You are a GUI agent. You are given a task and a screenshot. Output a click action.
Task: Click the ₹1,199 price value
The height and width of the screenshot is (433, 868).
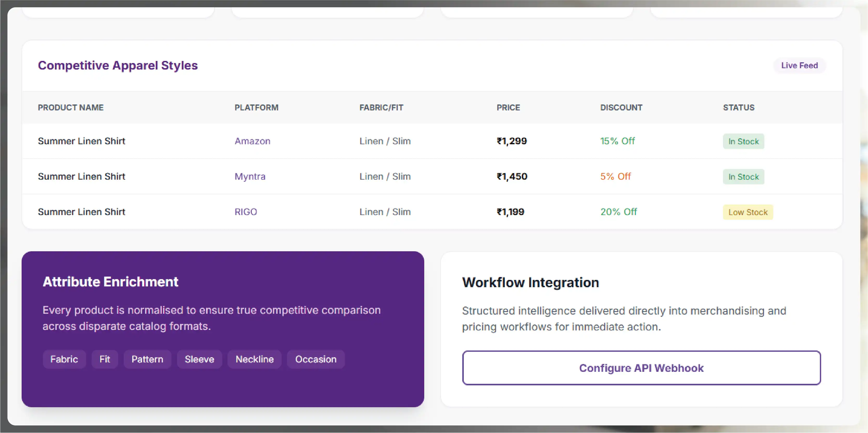pos(510,212)
